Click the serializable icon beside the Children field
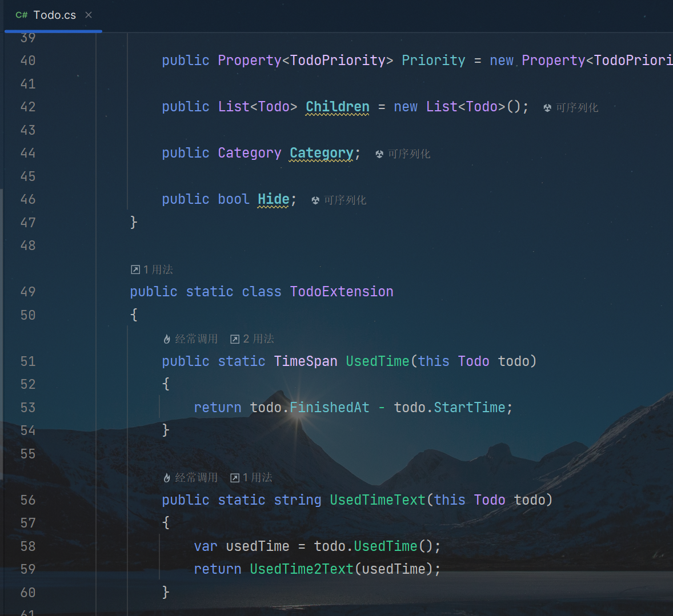The height and width of the screenshot is (616, 673). [x=547, y=108]
